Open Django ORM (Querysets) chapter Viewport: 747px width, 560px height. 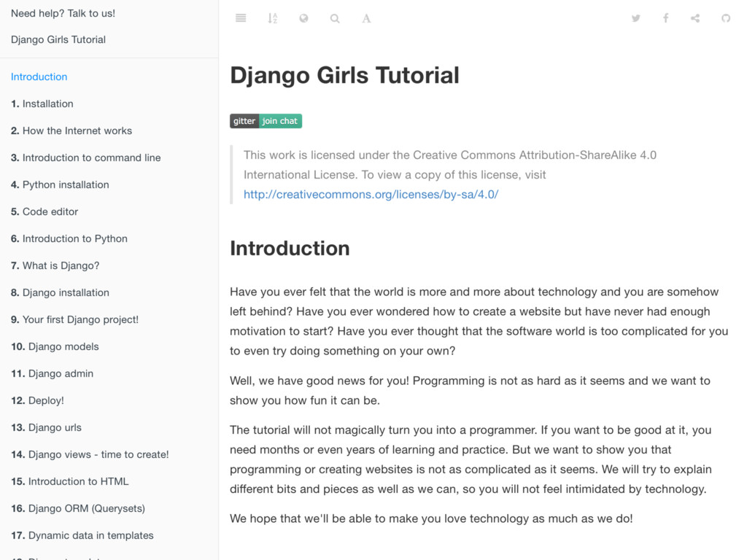point(78,508)
